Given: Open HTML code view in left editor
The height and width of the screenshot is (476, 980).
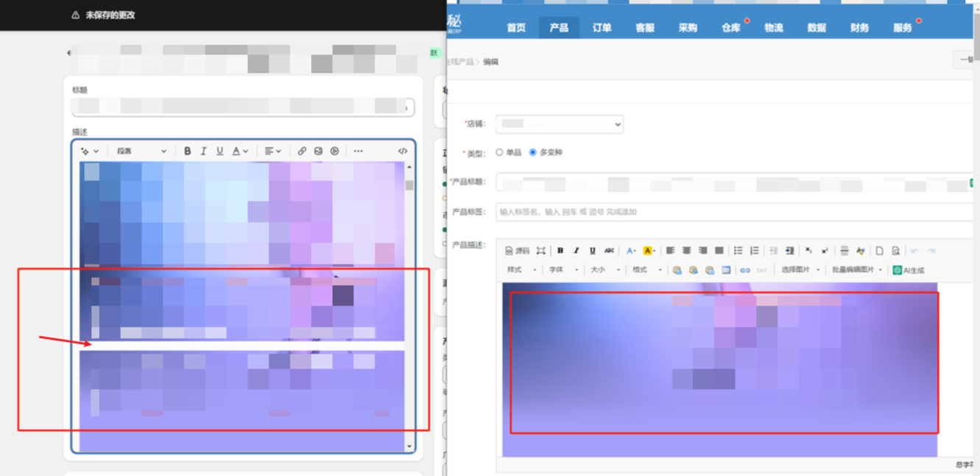Looking at the screenshot, I should pyautogui.click(x=403, y=151).
